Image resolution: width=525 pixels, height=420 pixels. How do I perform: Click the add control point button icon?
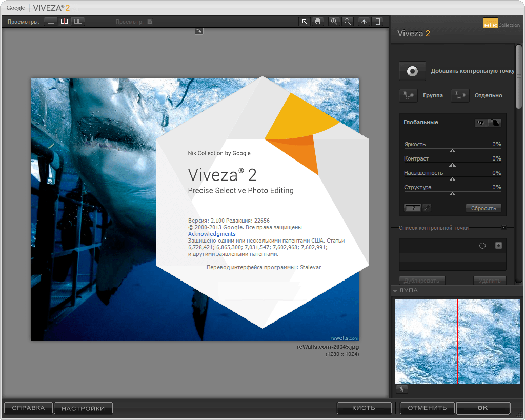(412, 71)
